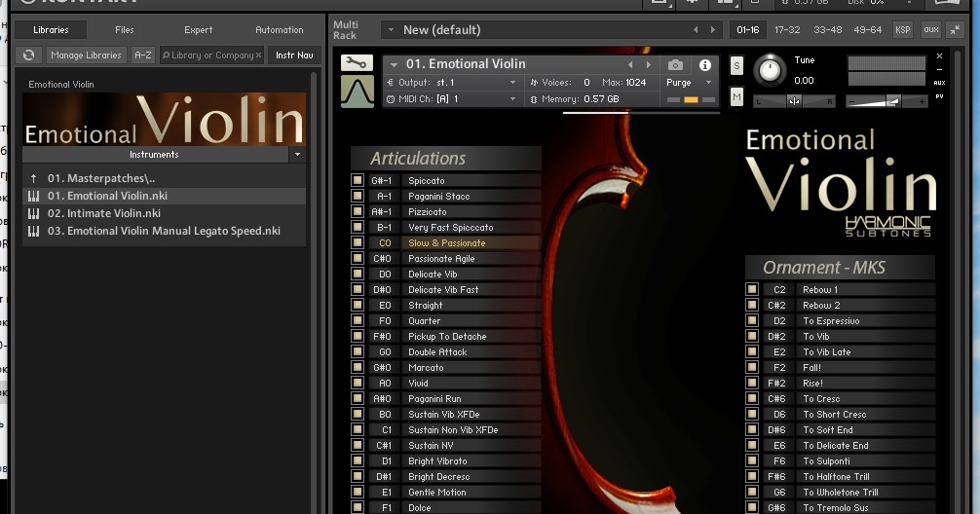The height and width of the screenshot is (514, 980).
Task: Switch to the Files tab
Action: tap(125, 29)
